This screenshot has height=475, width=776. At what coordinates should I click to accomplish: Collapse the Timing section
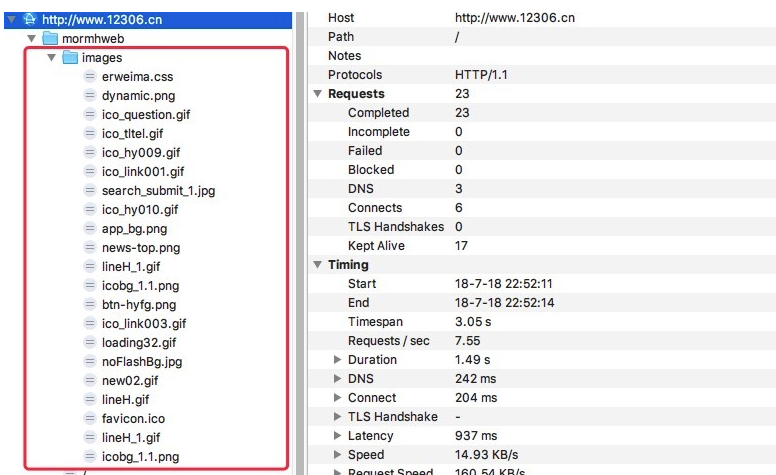pyautogui.click(x=318, y=265)
